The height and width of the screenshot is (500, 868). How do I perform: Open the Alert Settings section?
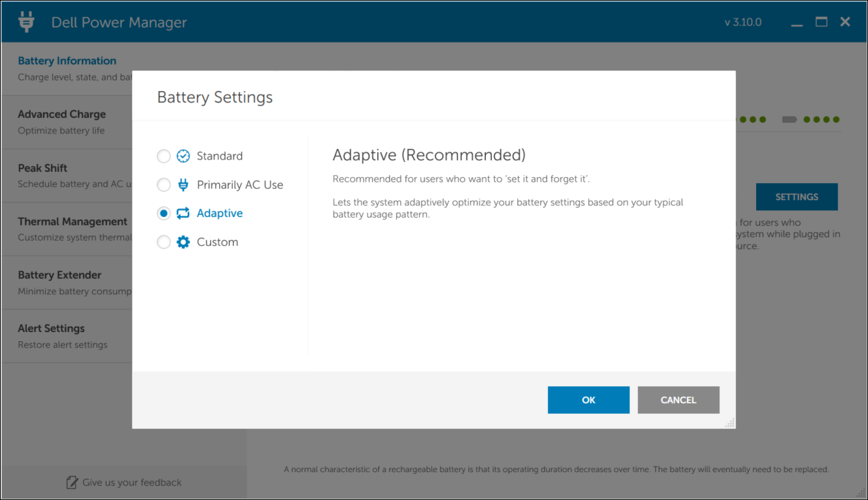[50, 327]
